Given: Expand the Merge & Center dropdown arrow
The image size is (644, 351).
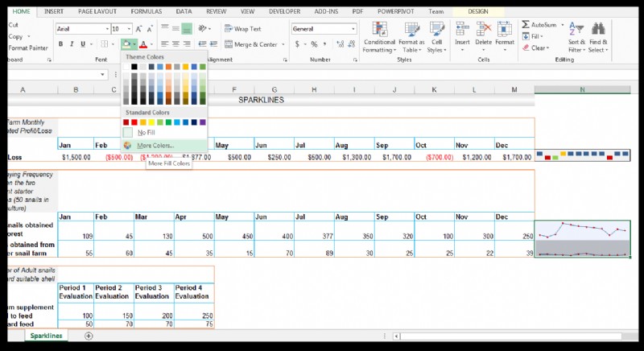Looking at the screenshot, I should (282, 44).
